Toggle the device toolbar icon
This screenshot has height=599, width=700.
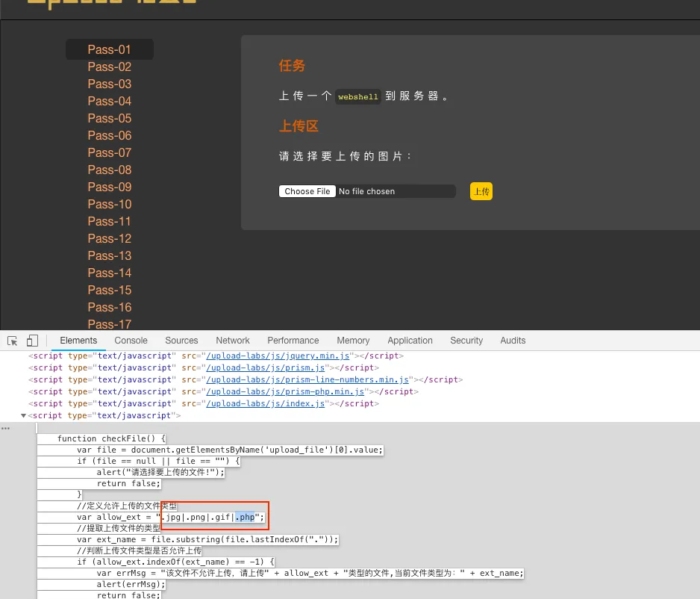click(32, 341)
